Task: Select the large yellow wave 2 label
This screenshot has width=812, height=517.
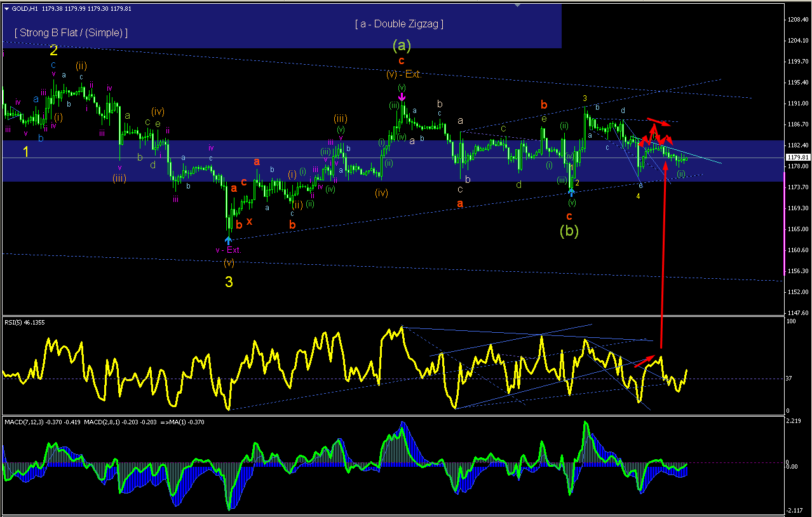Action: 54,50
